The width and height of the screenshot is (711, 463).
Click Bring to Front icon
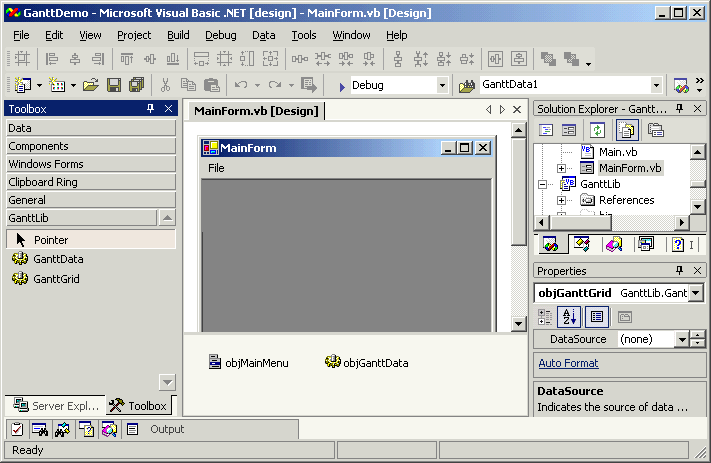pos(548,59)
